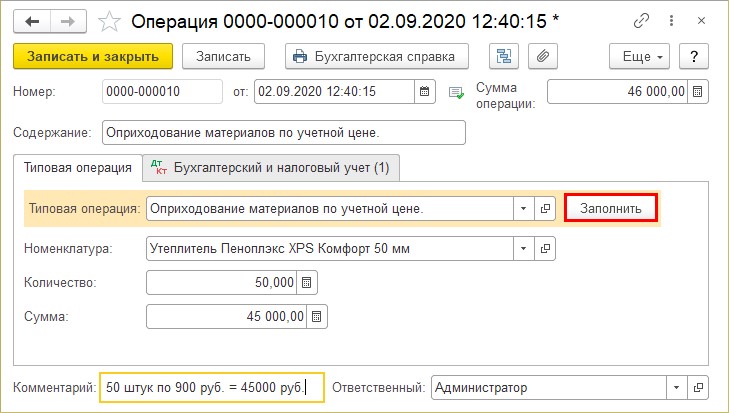
Task: Click the Заполнить button
Action: pyautogui.click(x=610, y=208)
